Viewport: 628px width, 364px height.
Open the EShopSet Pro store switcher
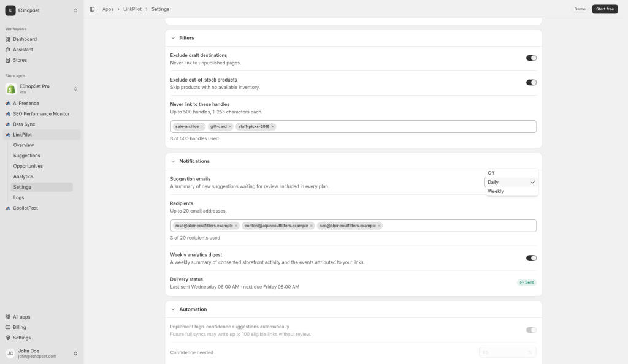tap(75, 89)
